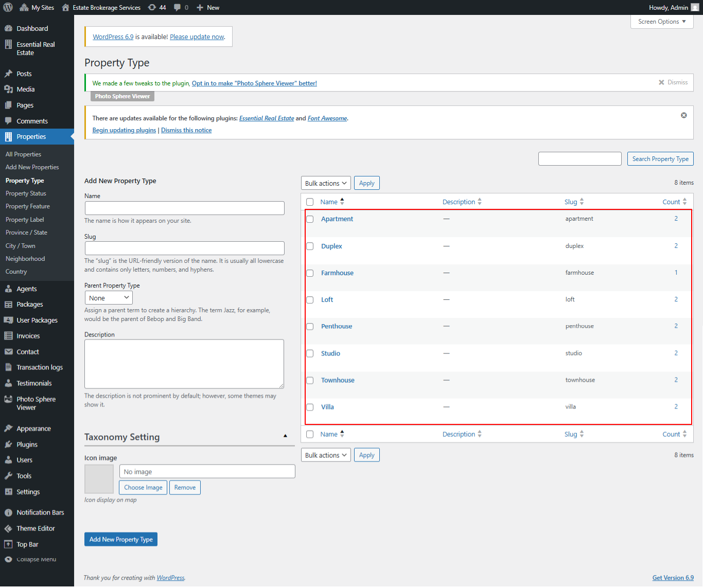703x588 pixels.
Task: Click the Add New Property Type button
Action: tap(120, 539)
